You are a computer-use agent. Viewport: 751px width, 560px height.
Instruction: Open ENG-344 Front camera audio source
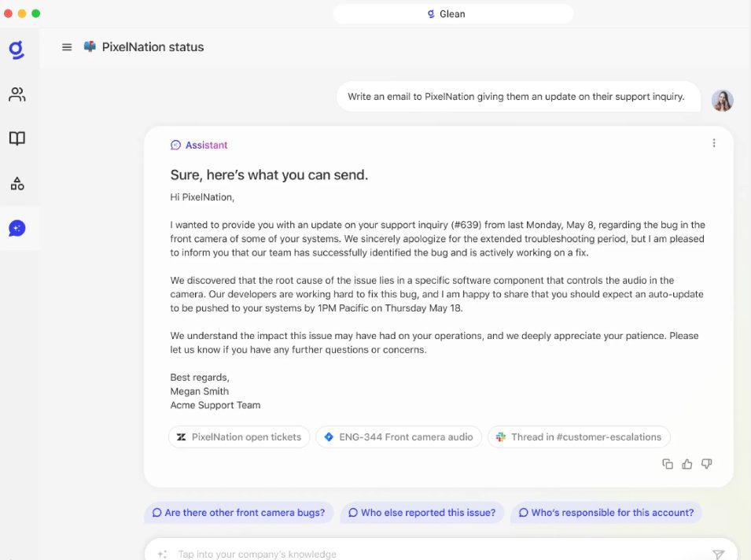point(398,437)
